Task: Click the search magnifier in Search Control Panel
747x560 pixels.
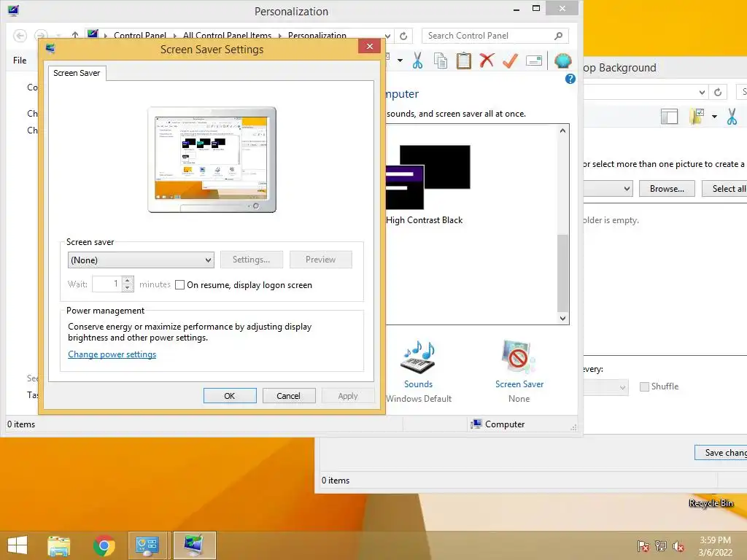Action: pos(558,36)
